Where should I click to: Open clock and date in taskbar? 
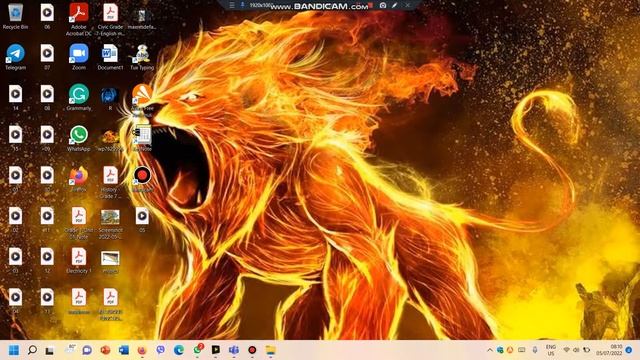tap(609, 350)
